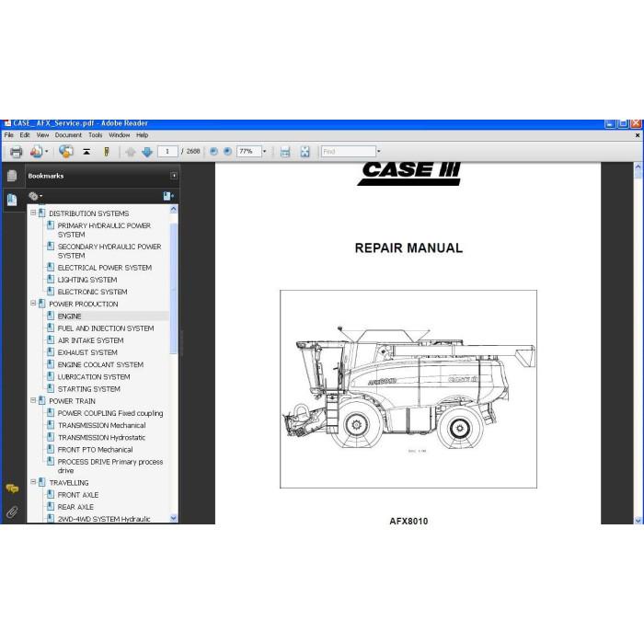
Task: Open the Pages thumbnails panel icon
Action: pos(12,176)
